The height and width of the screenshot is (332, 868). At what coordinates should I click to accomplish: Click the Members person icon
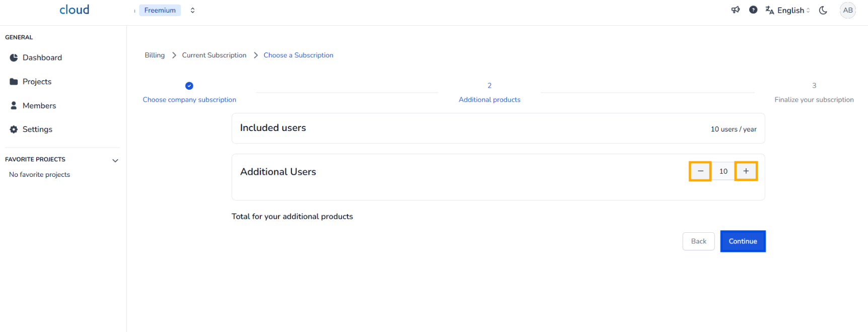click(14, 106)
